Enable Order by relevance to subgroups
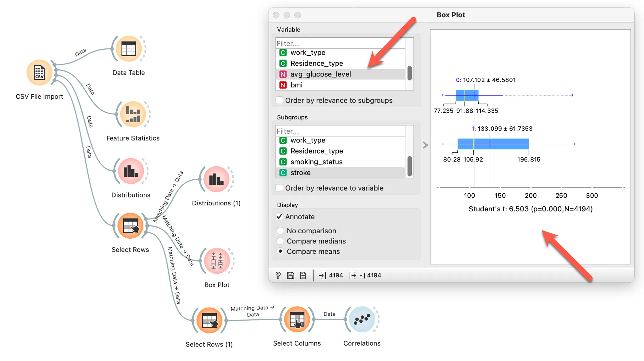The width and height of the screenshot is (644, 361). [x=279, y=100]
